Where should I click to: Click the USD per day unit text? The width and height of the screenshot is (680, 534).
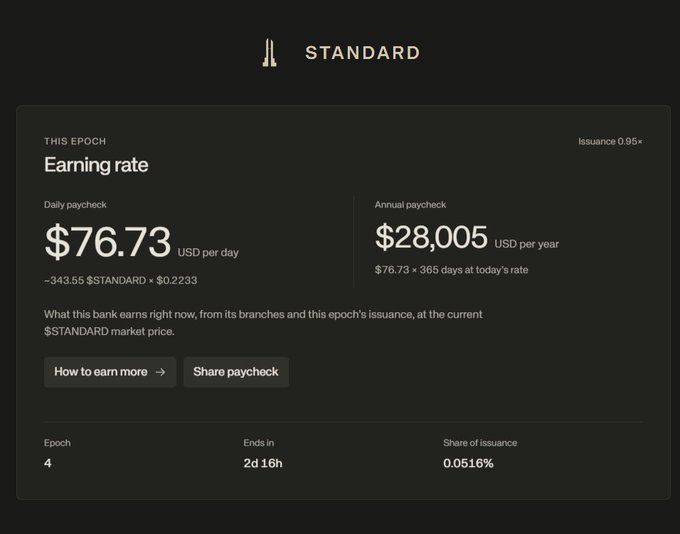[x=208, y=252]
